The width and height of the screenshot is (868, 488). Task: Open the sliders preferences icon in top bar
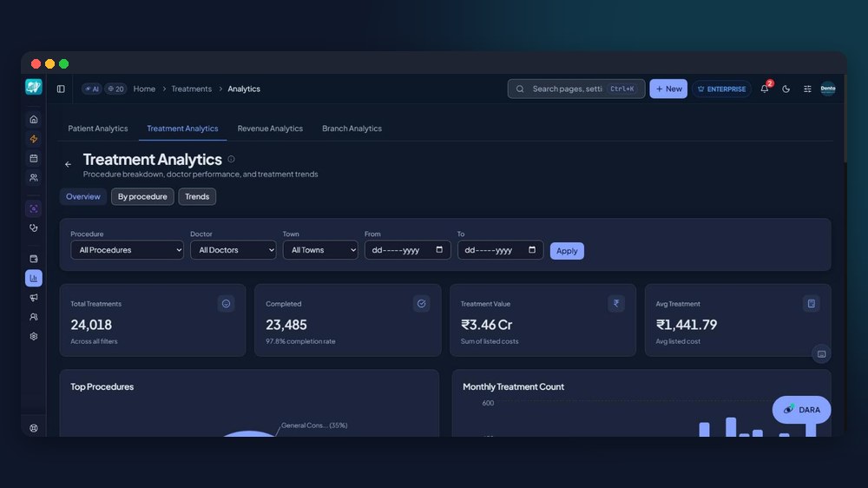pyautogui.click(x=807, y=89)
